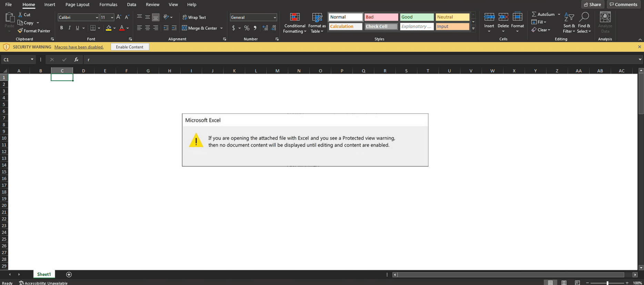Viewport: 644px width, 285px height.
Task: Switch to the Page Layout tab
Action: pyautogui.click(x=77, y=4)
